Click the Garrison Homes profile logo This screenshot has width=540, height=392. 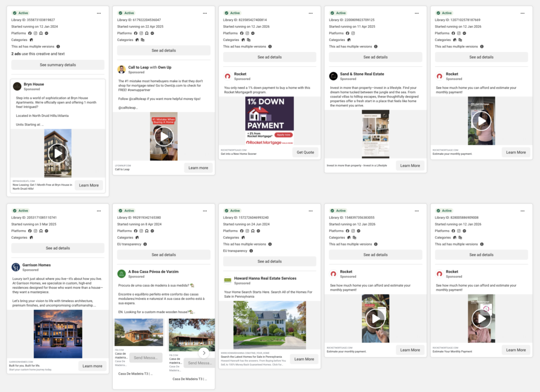(16, 267)
